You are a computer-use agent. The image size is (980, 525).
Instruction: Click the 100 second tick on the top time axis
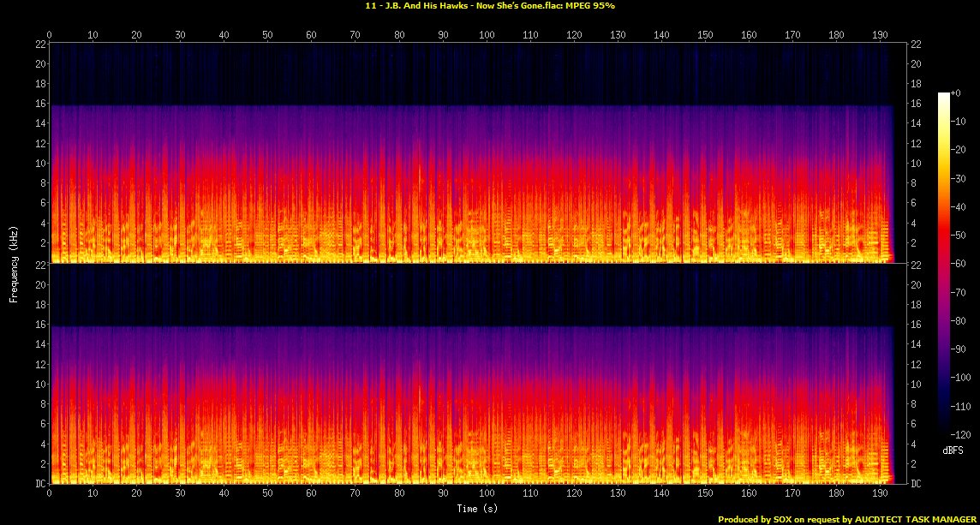coord(487,35)
